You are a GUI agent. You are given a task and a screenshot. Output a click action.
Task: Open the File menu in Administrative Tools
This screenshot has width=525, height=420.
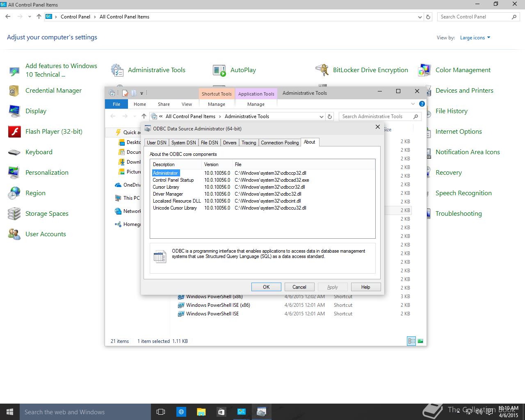tap(116, 104)
